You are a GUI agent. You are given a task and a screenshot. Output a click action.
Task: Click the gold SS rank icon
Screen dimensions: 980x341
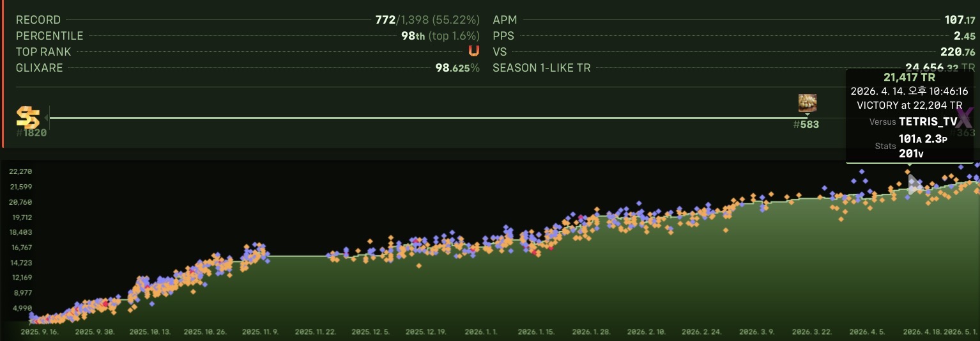point(27,118)
